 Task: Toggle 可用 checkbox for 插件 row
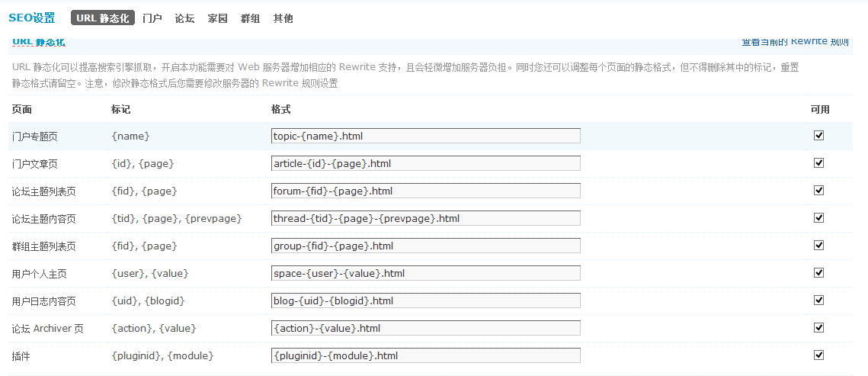tap(819, 355)
